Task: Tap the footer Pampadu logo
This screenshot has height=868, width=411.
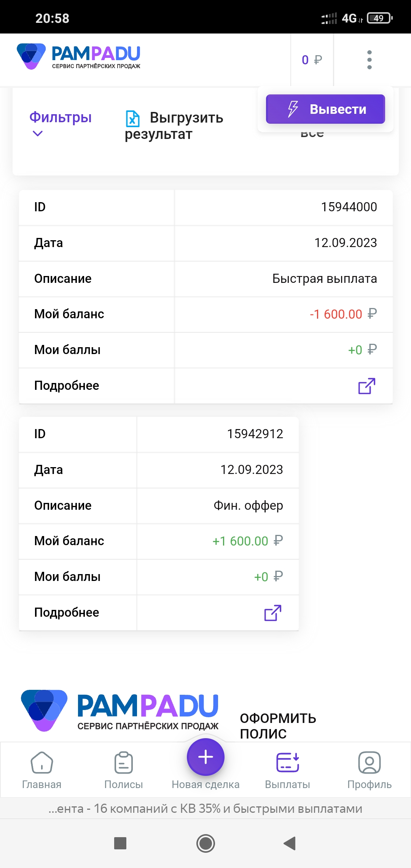Action: click(x=120, y=710)
